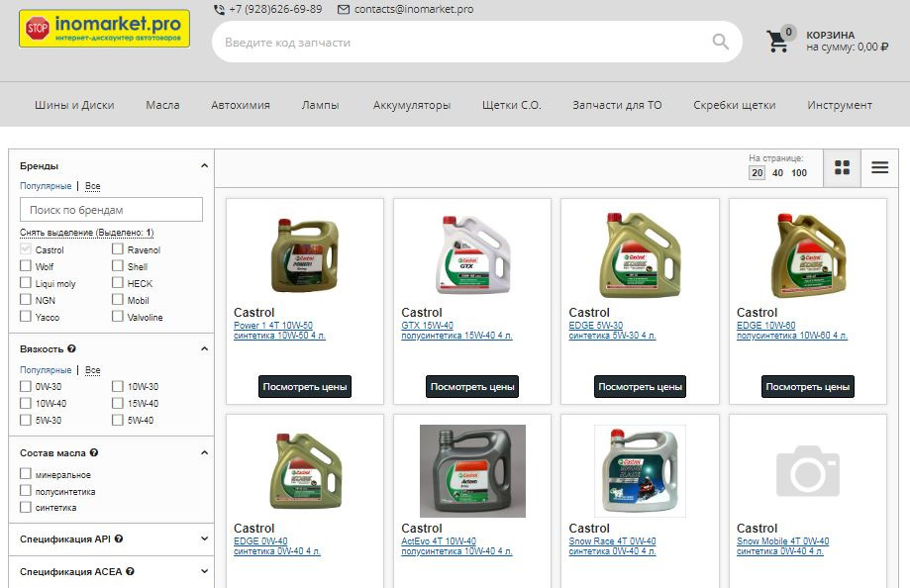Collapse the Вязкость filter section
This screenshot has width=910, height=588.
(204, 348)
